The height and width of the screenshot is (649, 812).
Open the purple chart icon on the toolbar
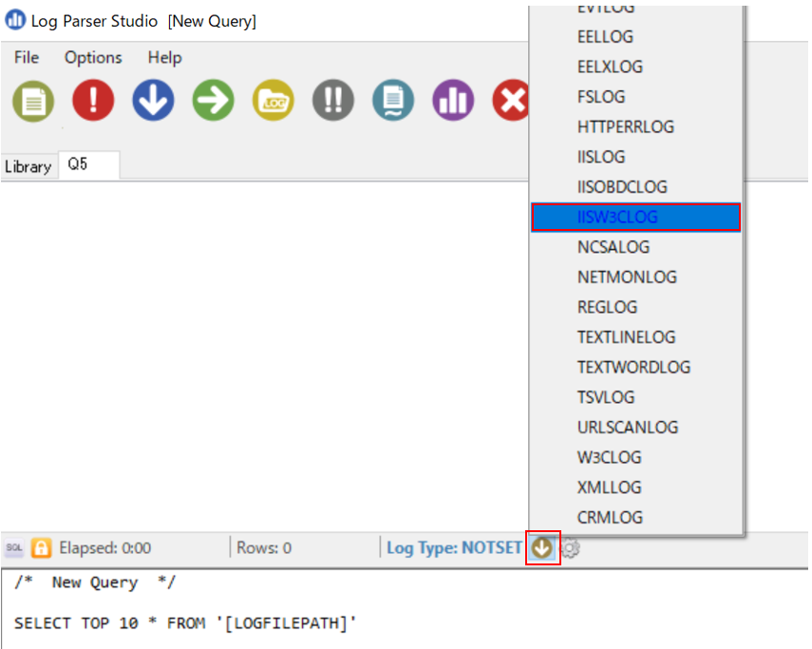pos(453,100)
